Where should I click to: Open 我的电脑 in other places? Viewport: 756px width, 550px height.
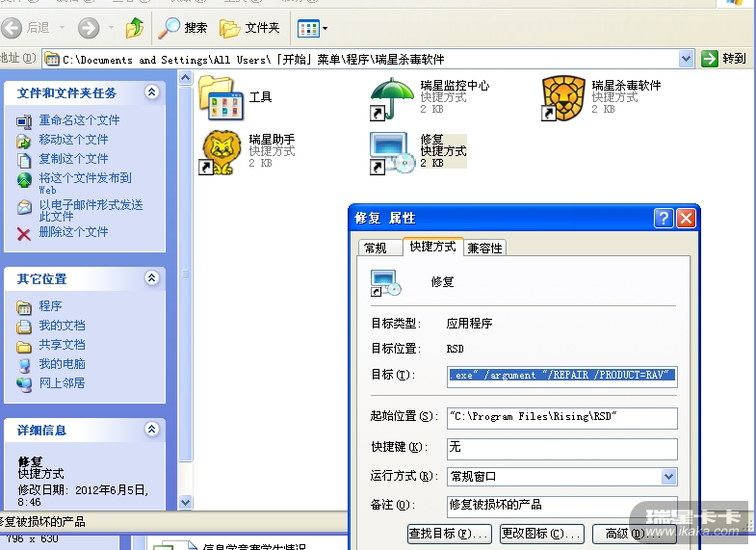(x=63, y=364)
